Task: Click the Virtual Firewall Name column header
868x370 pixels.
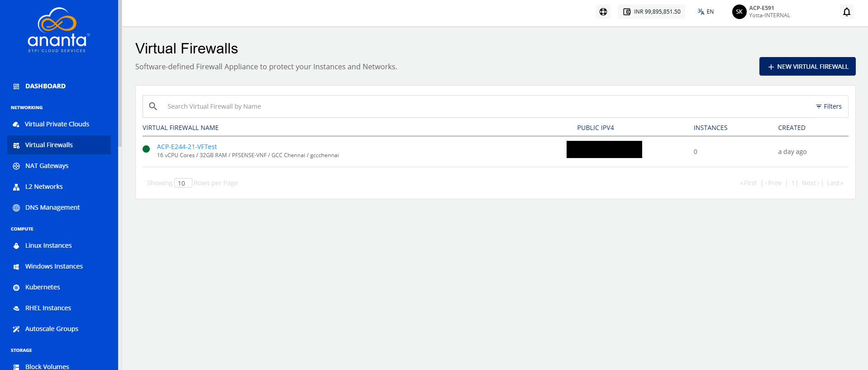Action: [181, 128]
